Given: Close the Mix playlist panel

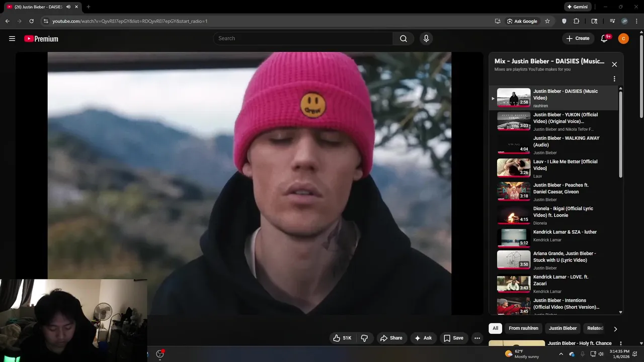Looking at the screenshot, I should point(614,64).
